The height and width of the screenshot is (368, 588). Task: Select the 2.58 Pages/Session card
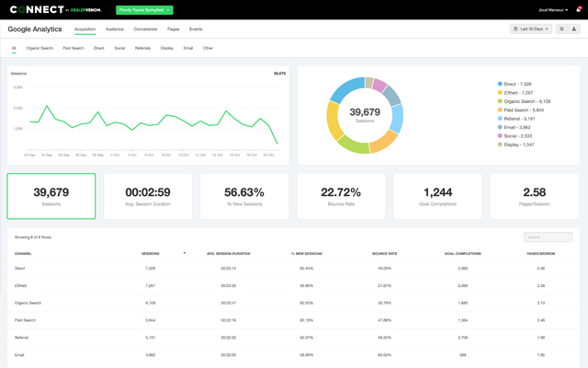point(535,196)
